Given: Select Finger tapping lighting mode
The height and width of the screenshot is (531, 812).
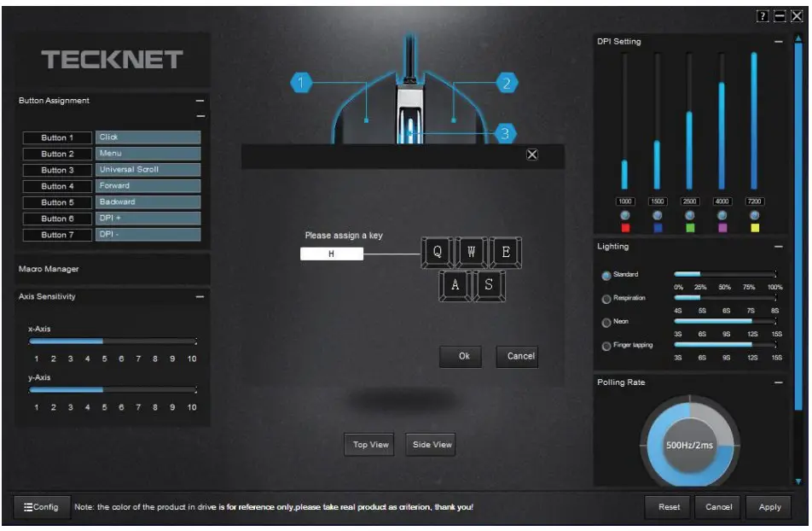Looking at the screenshot, I should pyautogui.click(x=606, y=347).
